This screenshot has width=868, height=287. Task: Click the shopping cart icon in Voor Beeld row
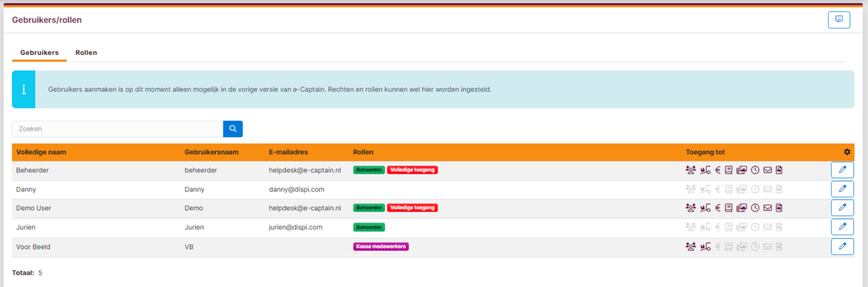click(706, 246)
